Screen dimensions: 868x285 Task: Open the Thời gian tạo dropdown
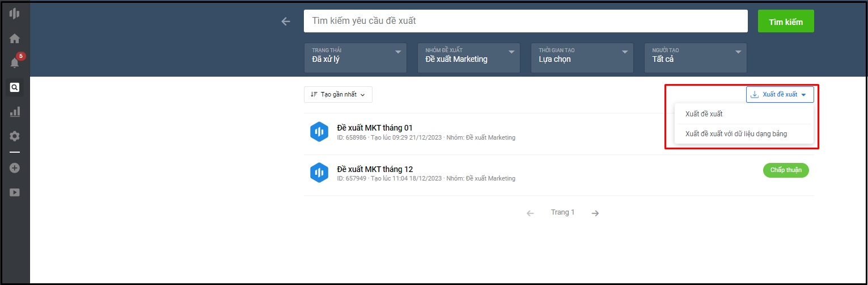point(582,58)
